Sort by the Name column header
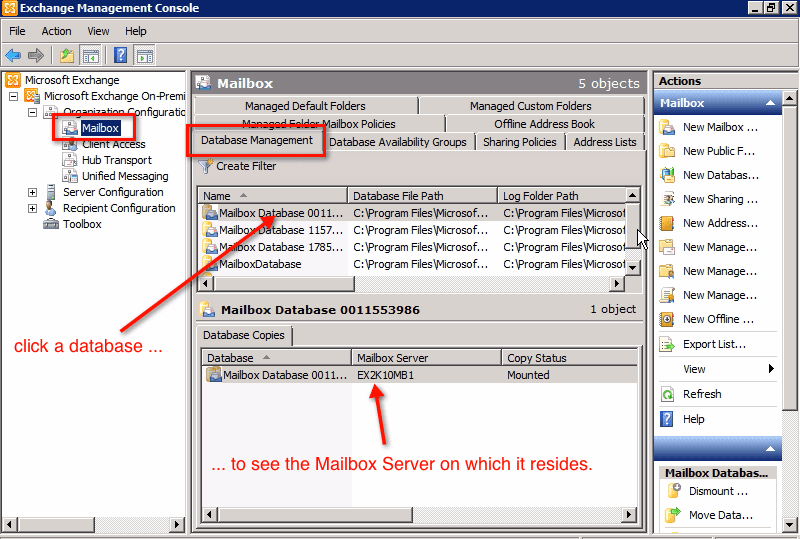800x539 pixels. pos(272,195)
